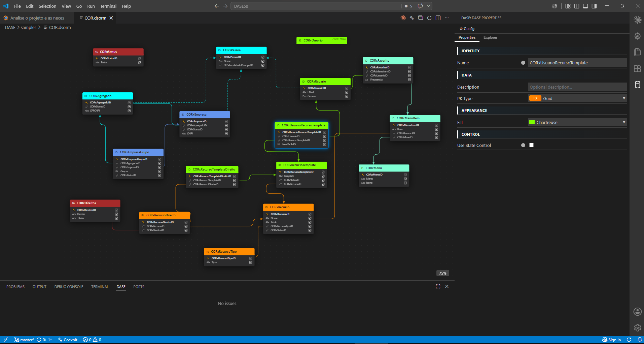This screenshot has width=644, height=344.
Task: Open the DASE database view in activity bar
Action: [637, 85]
